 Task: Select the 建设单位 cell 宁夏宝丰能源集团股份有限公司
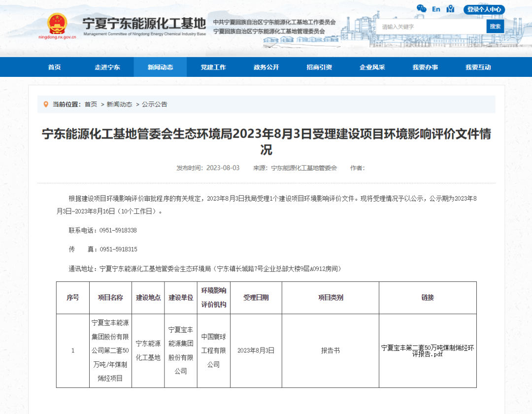[180, 350]
